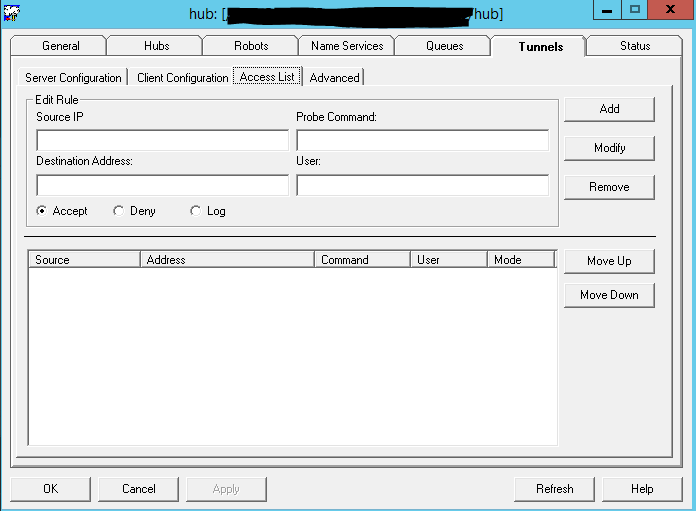Click the Refresh button
This screenshot has height=511, width=696.
pyautogui.click(x=554, y=489)
